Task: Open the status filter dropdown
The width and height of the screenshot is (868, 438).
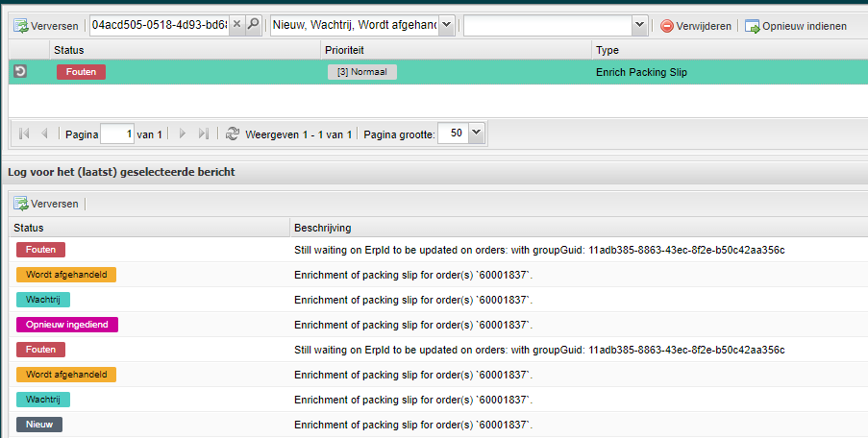Action: pyautogui.click(x=446, y=26)
